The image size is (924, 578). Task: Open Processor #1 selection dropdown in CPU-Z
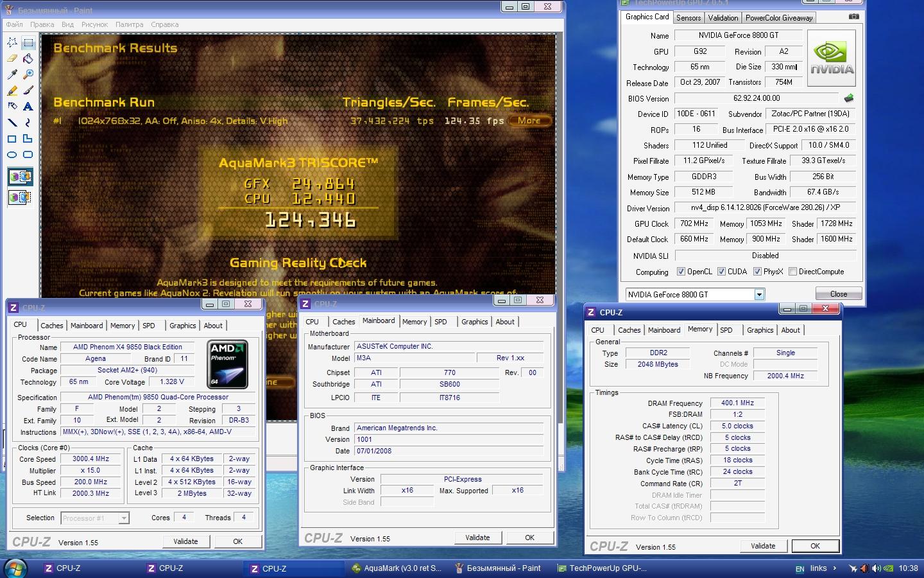click(124, 518)
